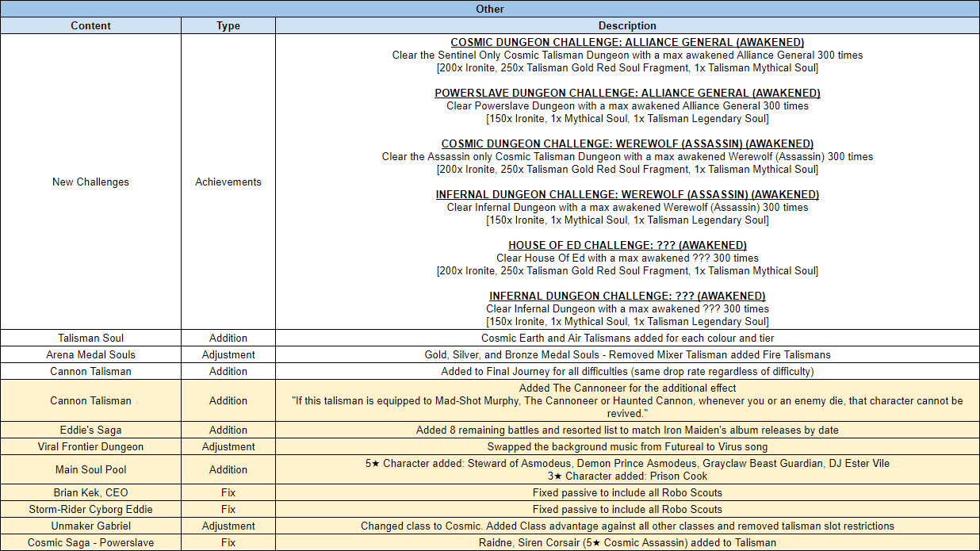Select the 'Viral Frontier Dungeon' cell

click(90, 446)
